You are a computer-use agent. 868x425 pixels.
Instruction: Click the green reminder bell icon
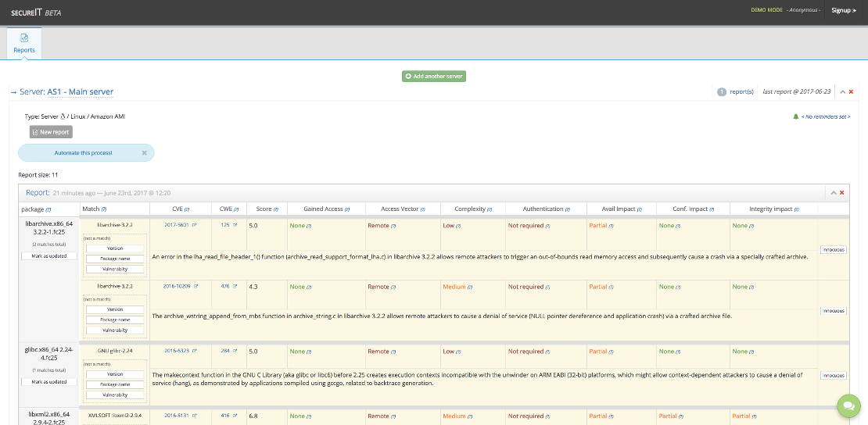[796, 116]
